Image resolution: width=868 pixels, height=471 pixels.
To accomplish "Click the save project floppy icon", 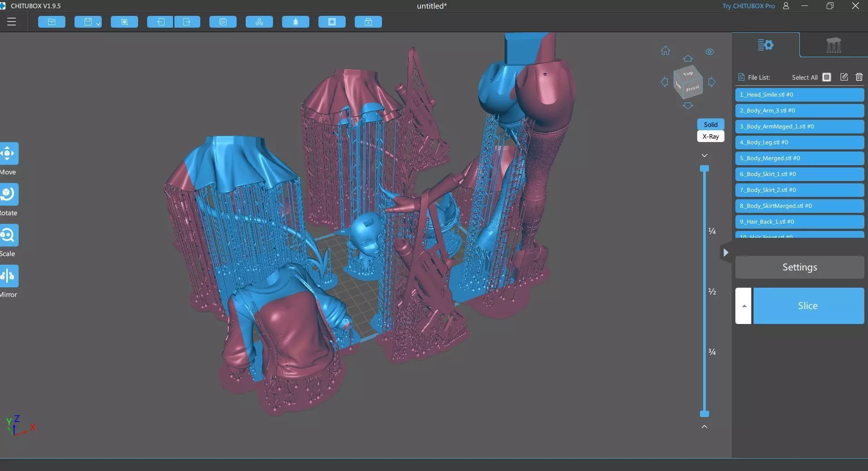I will (88, 22).
